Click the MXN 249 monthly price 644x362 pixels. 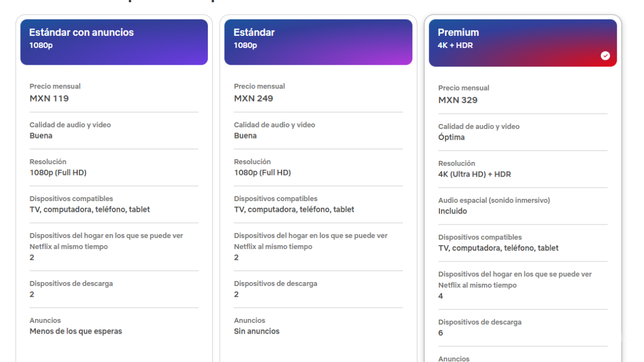253,98
